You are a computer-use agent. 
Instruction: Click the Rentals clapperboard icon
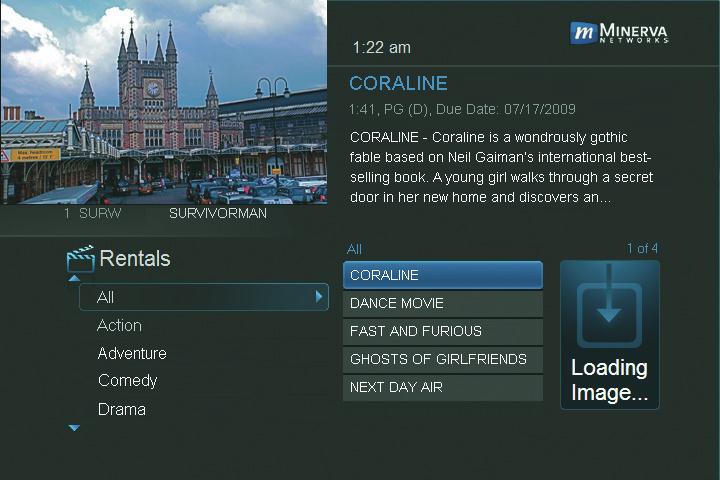80,259
